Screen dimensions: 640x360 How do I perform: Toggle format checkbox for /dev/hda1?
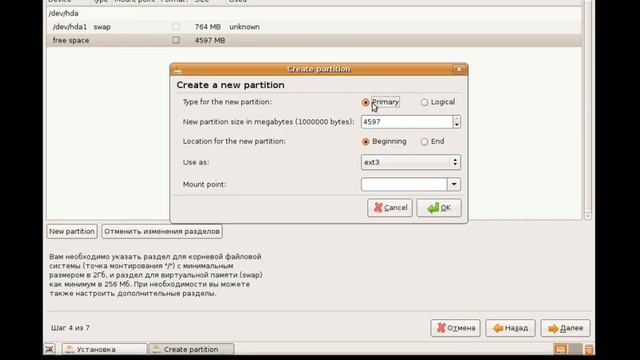tap(176, 27)
